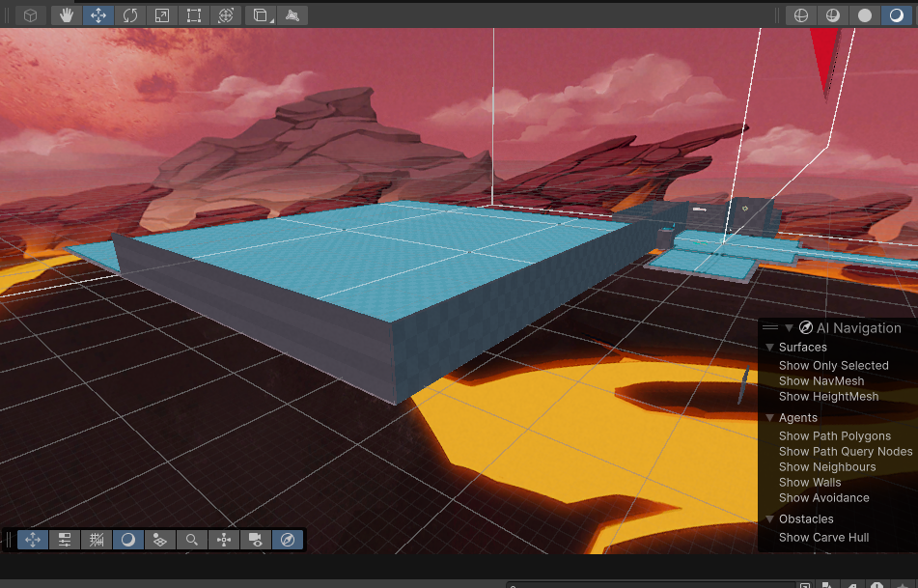
Task: Click the camera overlay icon
Action: [256, 540]
